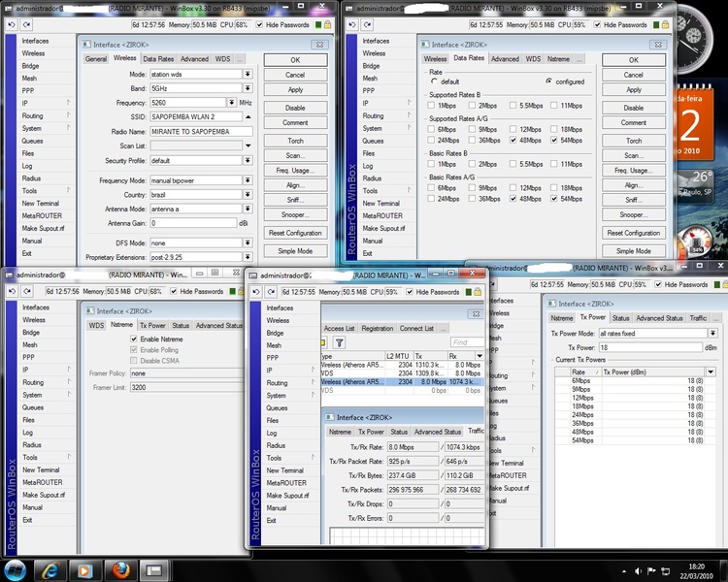
Task: Click the redo arrow in the top-right WinBox toolbar
Action: [x=367, y=24]
